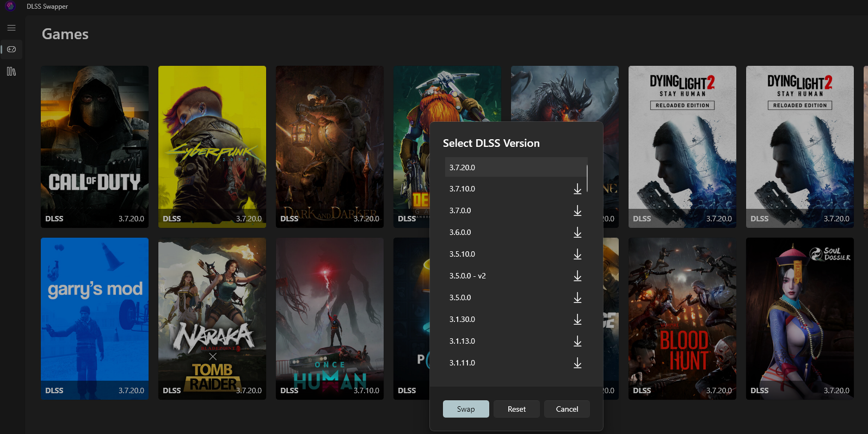This screenshot has width=868, height=434.
Task: Download DLSS version 3.7.0.0
Action: (577, 210)
